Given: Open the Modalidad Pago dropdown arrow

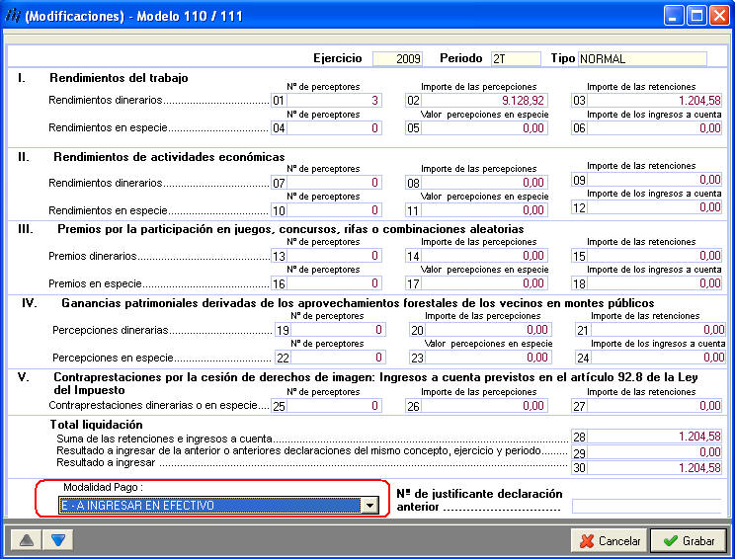Looking at the screenshot, I should [370, 505].
